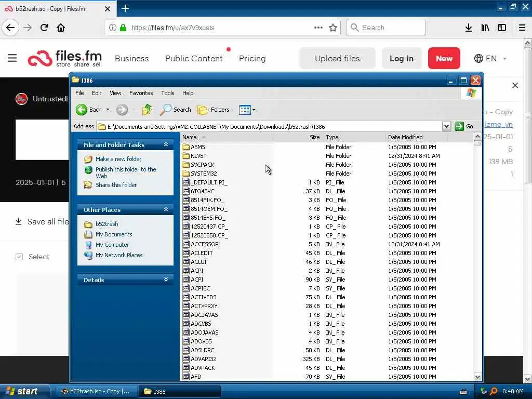Reload the page in the browser
Image resolution: width=532 pixels, height=399 pixels.
[45, 28]
